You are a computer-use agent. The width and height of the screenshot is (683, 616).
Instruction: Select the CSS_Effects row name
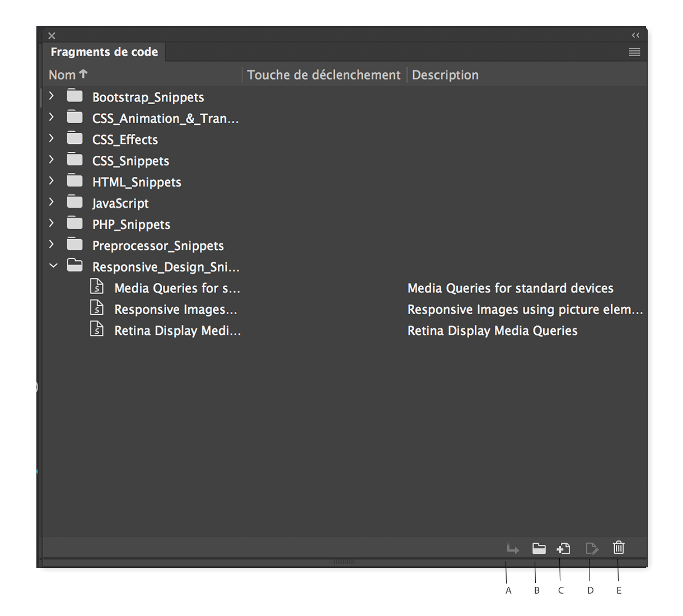click(125, 139)
